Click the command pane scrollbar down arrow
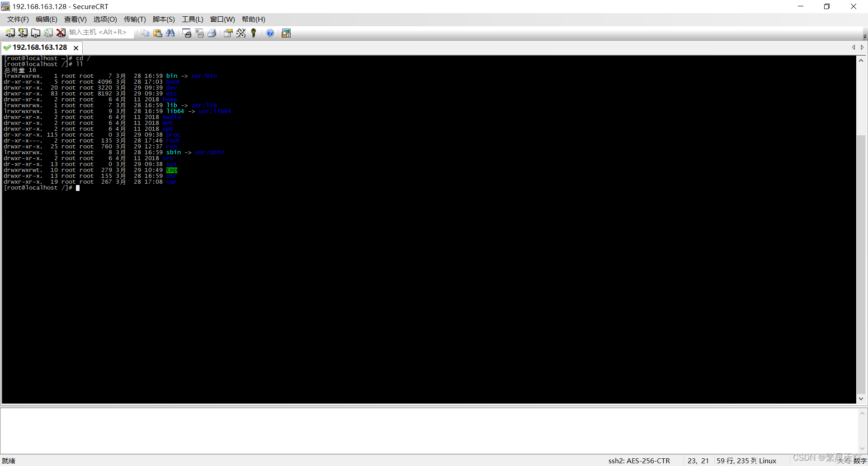868x466 pixels. click(x=862, y=448)
